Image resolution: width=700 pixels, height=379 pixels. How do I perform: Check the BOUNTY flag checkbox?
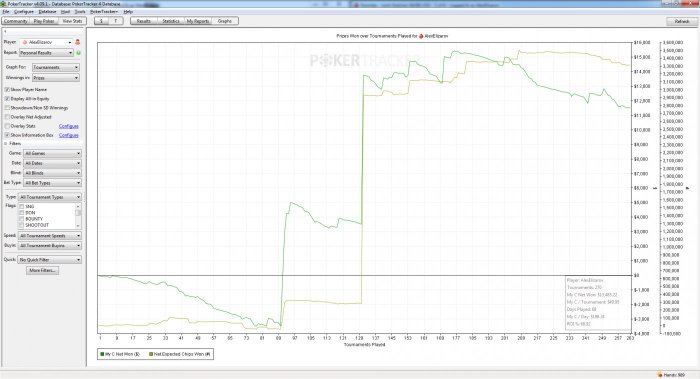(21, 219)
